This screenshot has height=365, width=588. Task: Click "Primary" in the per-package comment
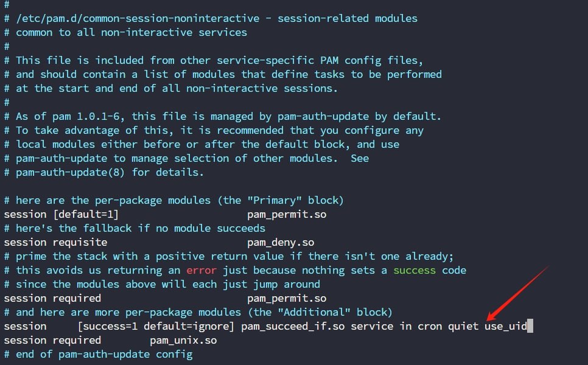(x=274, y=200)
